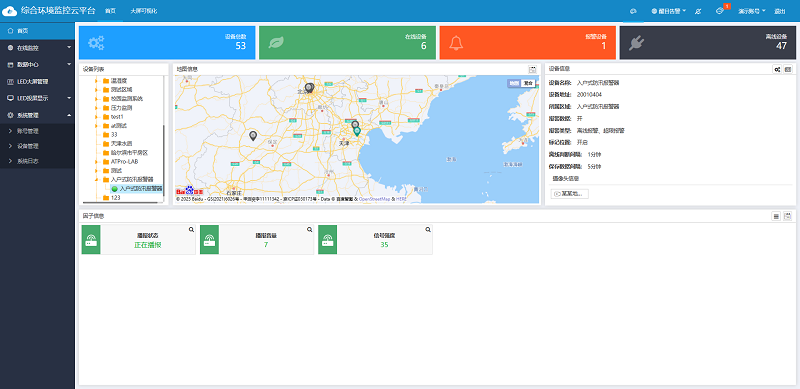Click the online device count 6
Screen dimensions: 800x389
(423, 46)
